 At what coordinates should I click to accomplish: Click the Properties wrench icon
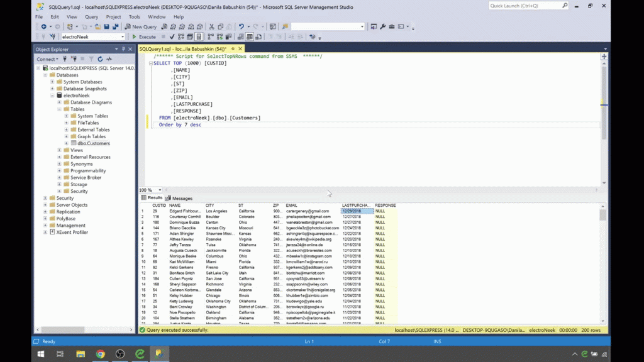pyautogui.click(x=383, y=27)
